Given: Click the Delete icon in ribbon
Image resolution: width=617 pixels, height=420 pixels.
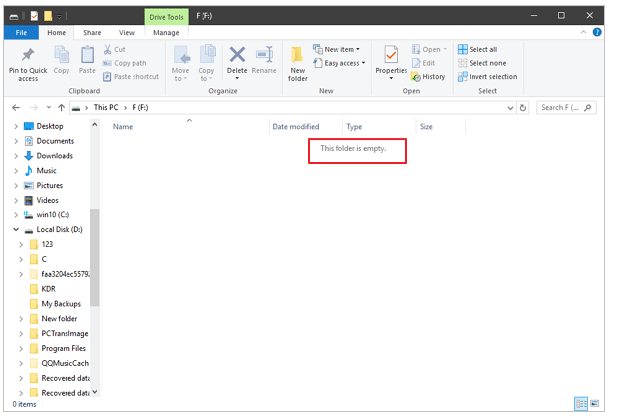Looking at the screenshot, I should (237, 56).
